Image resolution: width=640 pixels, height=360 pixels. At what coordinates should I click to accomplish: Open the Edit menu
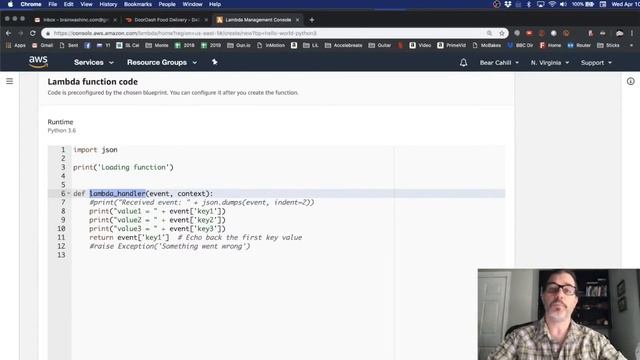click(x=69, y=4)
